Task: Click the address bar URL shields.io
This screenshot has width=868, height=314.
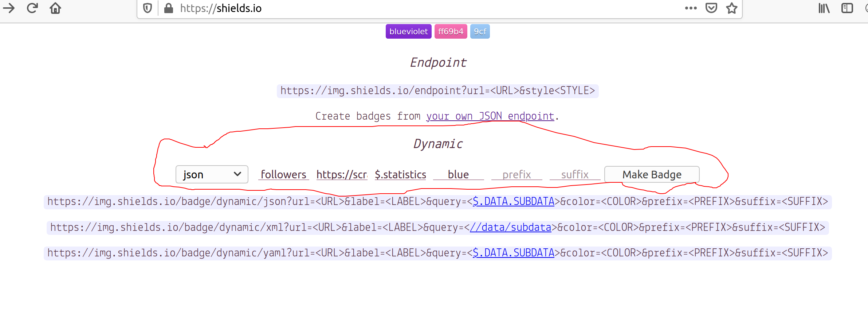Action: pyautogui.click(x=221, y=8)
